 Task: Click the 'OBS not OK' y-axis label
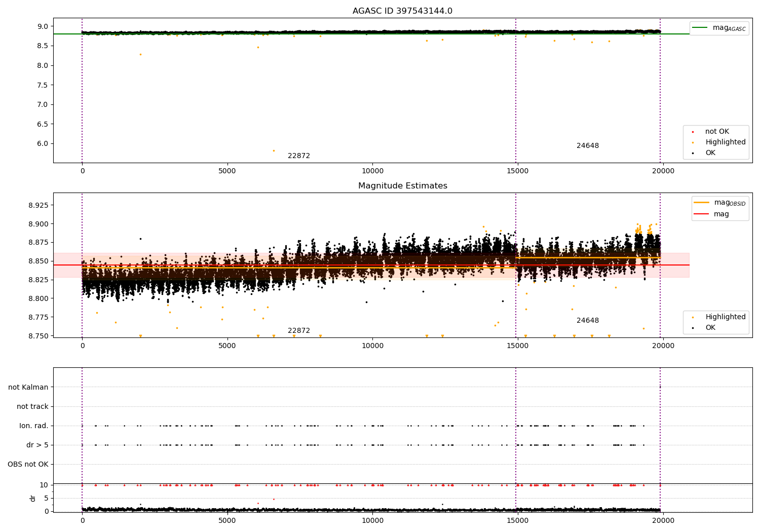[28, 465]
